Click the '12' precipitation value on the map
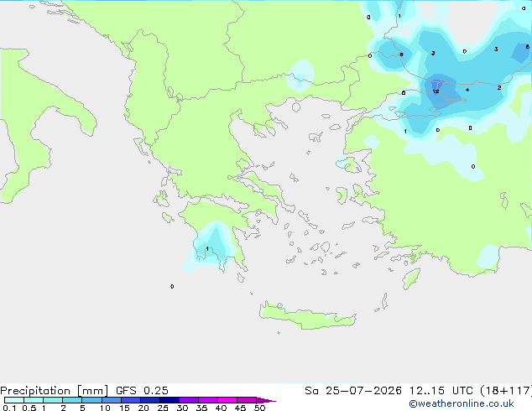532x411 pixels. click(x=436, y=91)
